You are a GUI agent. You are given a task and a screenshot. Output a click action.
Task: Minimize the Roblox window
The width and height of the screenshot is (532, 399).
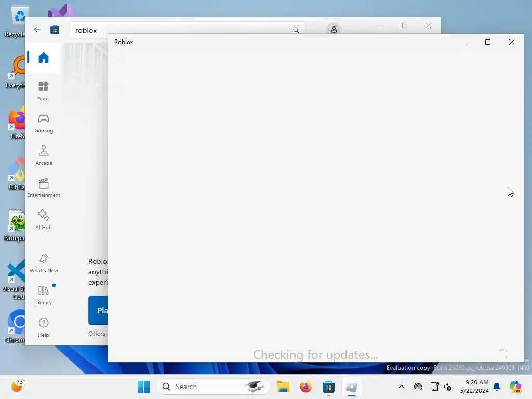[x=464, y=42]
